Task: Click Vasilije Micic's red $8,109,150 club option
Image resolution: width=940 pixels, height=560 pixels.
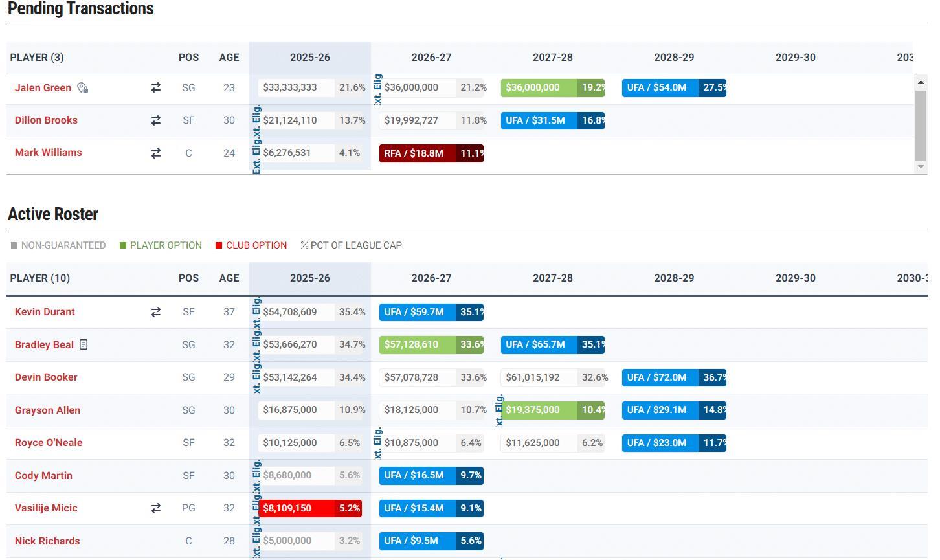Action: [310, 508]
